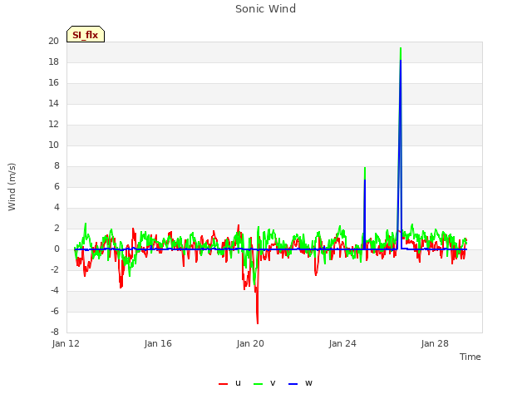532x399 pixels.
Task: Toggle the v series in the legend
Action: [264, 383]
